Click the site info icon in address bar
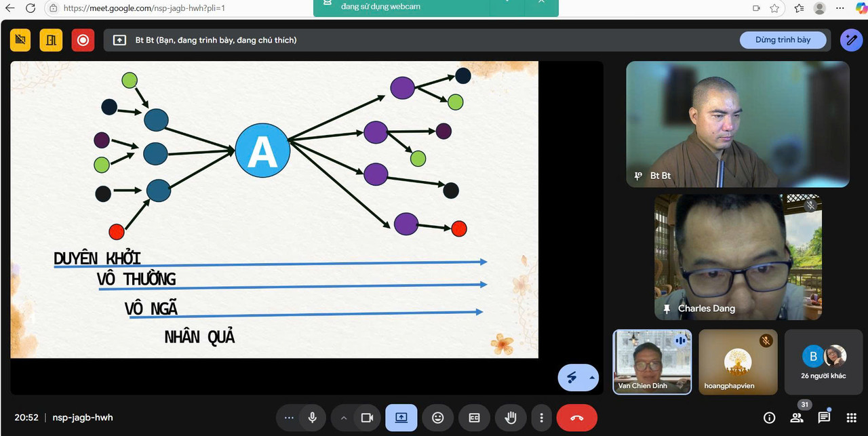868x436 pixels. (x=54, y=8)
